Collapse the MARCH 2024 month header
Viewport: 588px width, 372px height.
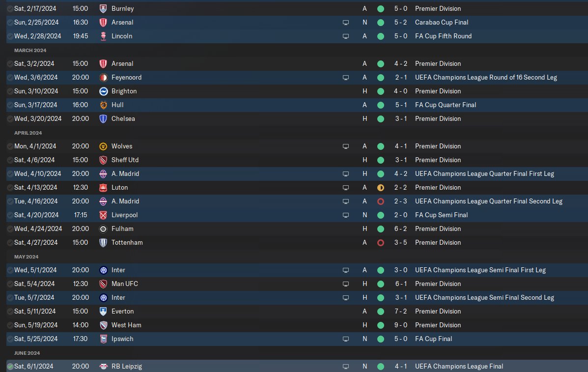[30, 50]
